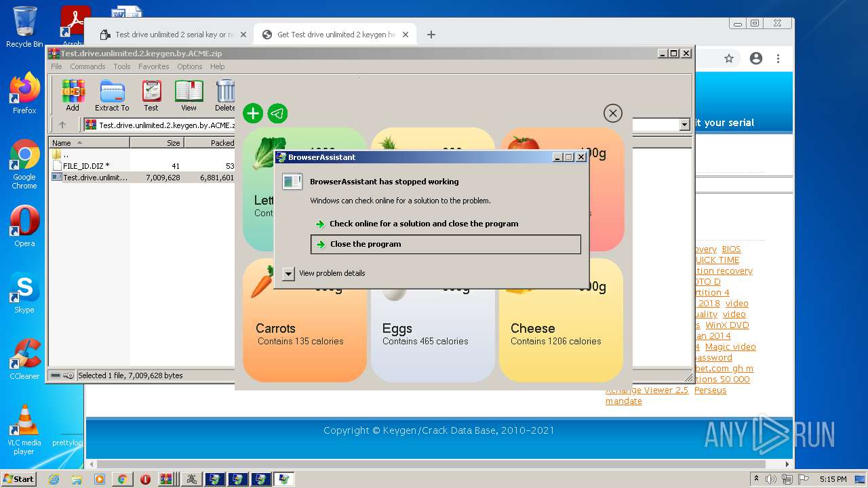Click the WinRAR View toolbar icon
Image resolution: width=868 pixels, height=488 pixels.
(x=189, y=95)
